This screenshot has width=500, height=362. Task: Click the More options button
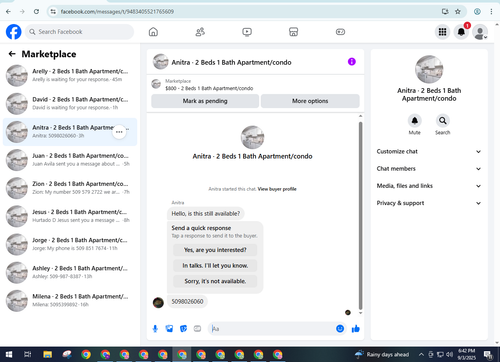(310, 101)
